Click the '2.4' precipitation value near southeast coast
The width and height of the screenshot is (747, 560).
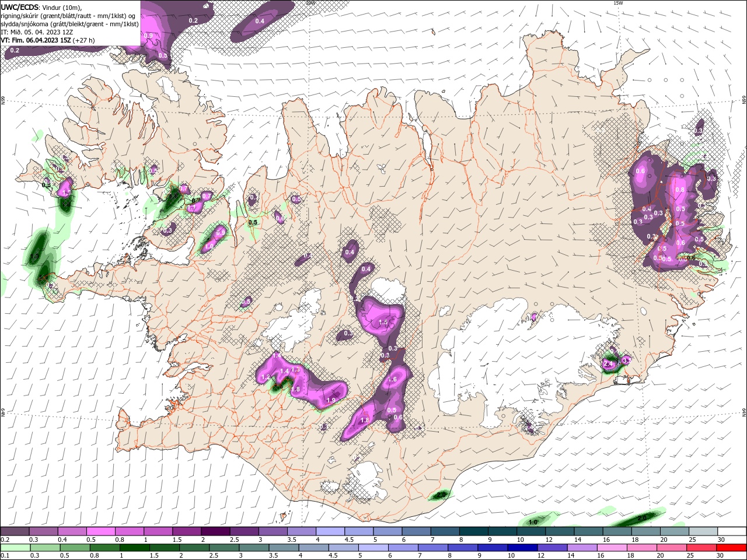[609, 364]
